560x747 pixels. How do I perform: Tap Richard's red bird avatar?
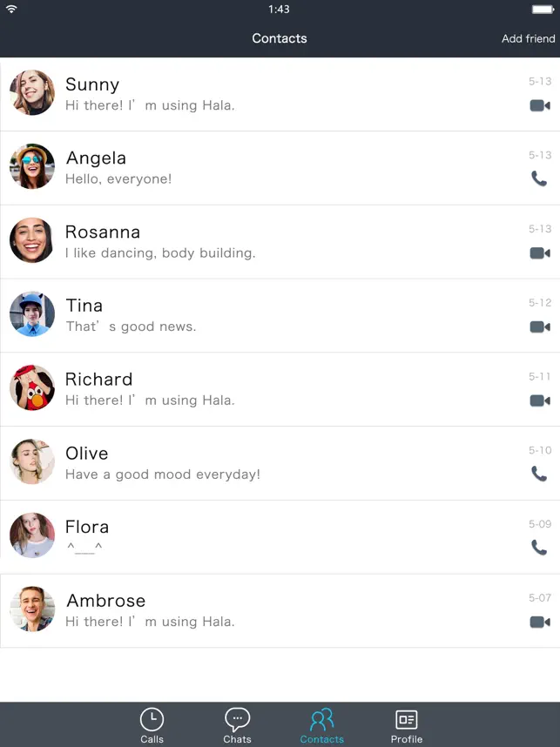(32, 387)
